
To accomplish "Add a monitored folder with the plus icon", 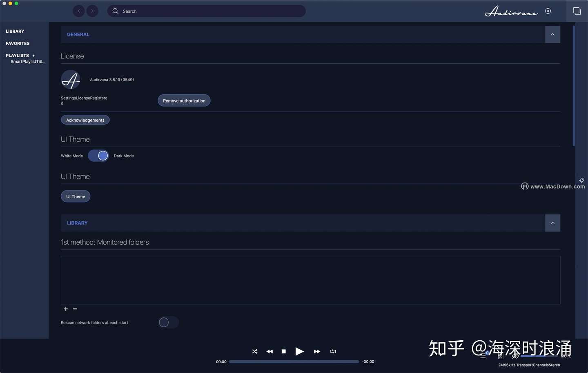I will 66,309.
